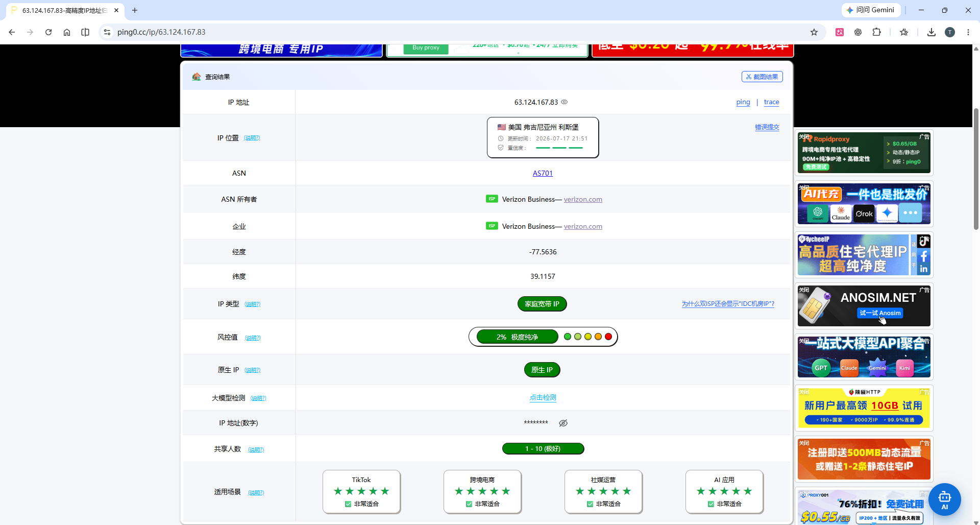Select the 63.124.167.83 browser tab

64,10
